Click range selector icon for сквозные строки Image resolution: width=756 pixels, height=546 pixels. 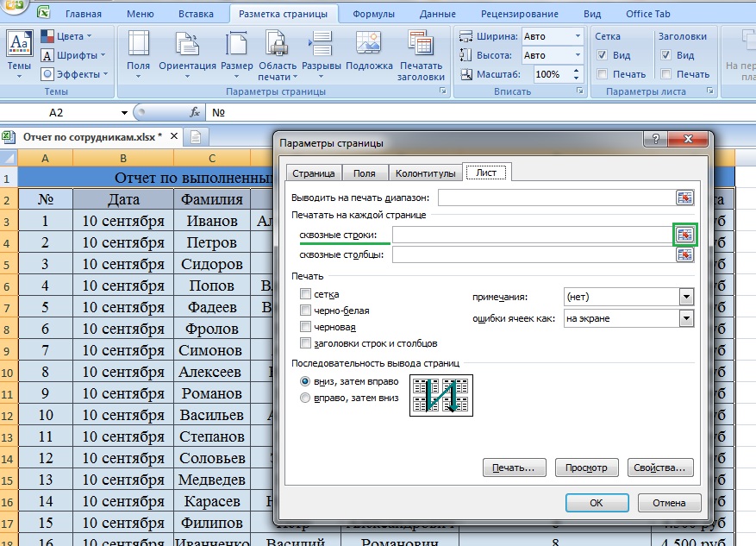click(x=684, y=235)
